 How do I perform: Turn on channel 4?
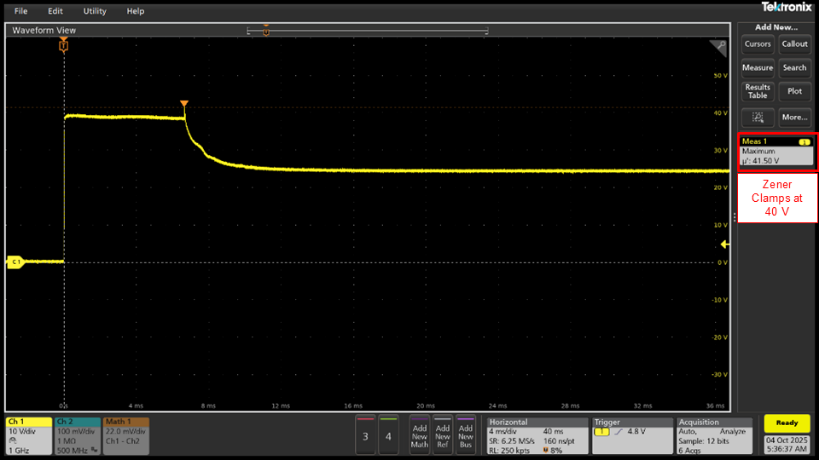(388, 436)
